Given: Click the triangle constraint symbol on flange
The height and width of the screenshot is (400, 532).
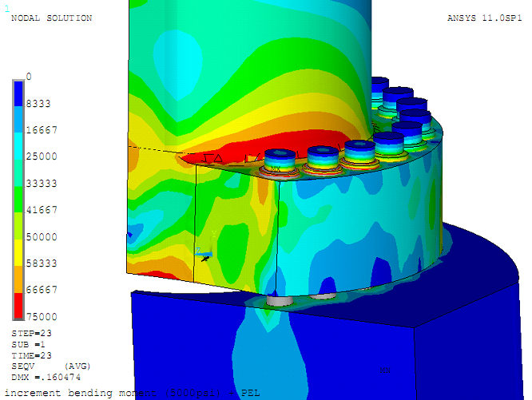Looking at the screenshot, I should 218,158.
